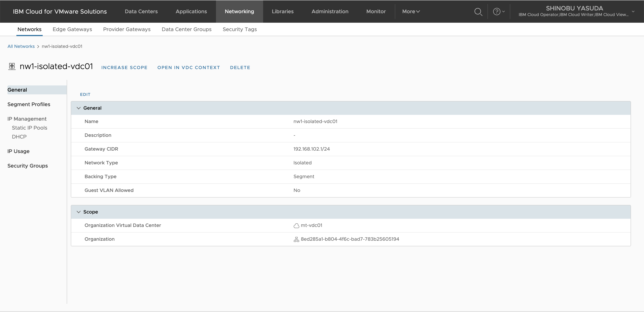Click the organization icon beside the org ID
Screen dimensions: 644x312
point(296,239)
